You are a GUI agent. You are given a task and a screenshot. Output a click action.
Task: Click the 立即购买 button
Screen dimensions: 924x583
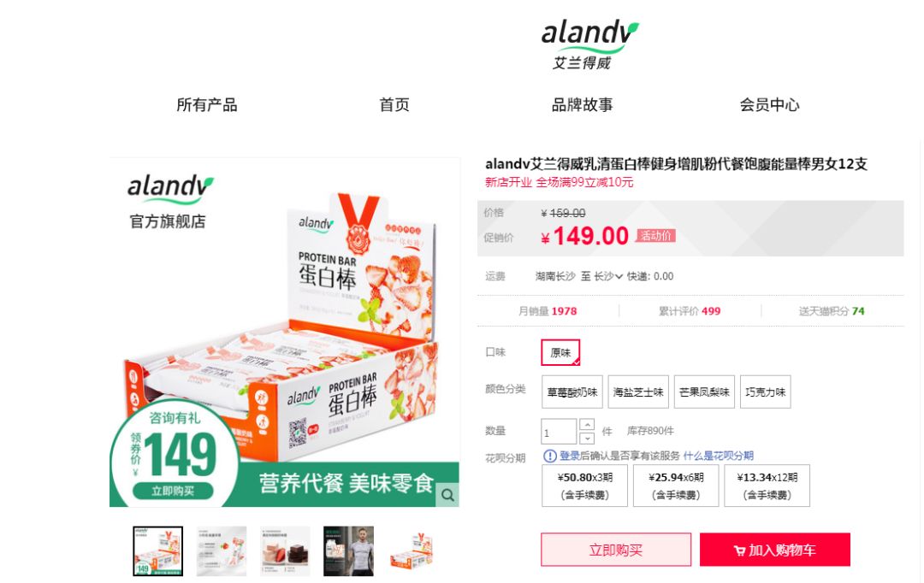tap(616, 550)
